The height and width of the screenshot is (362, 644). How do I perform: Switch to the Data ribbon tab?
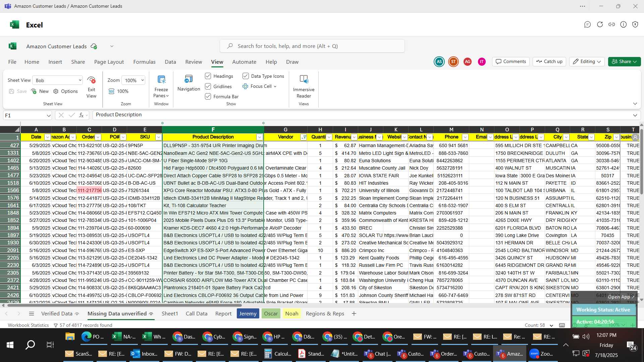tap(170, 62)
